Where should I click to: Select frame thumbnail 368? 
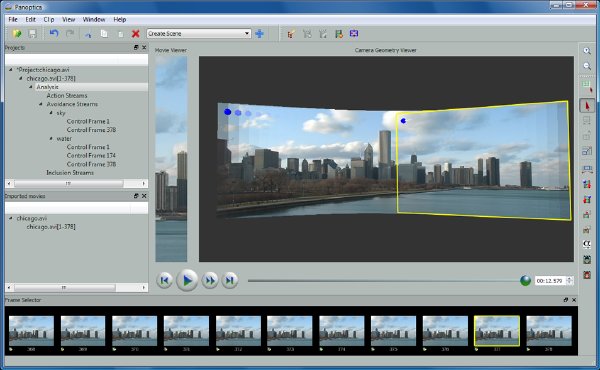31,331
